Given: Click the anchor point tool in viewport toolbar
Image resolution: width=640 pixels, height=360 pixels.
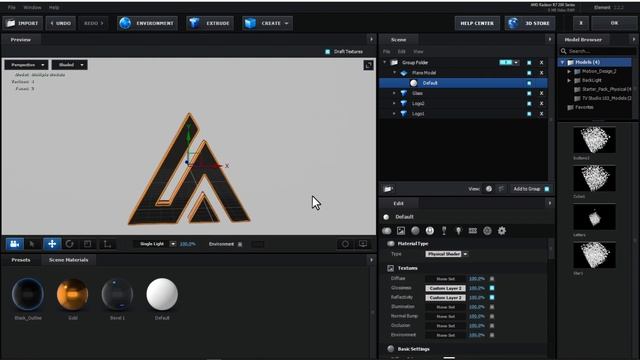Looking at the screenshot, I should point(107,244).
